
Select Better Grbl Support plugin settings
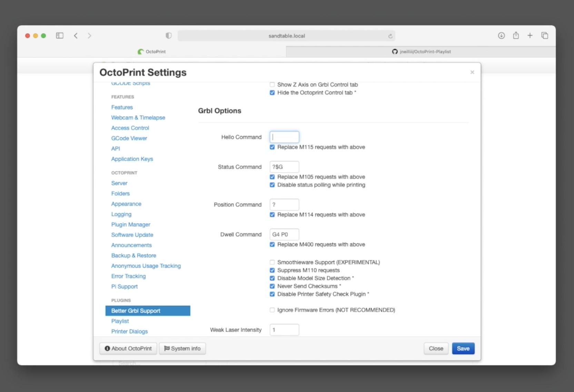[x=148, y=311]
